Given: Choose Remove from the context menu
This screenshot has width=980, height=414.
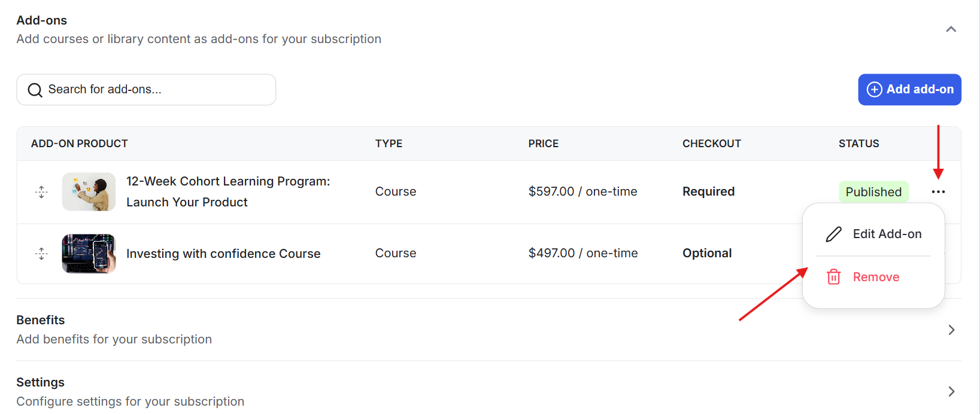Looking at the screenshot, I should coord(876,277).
